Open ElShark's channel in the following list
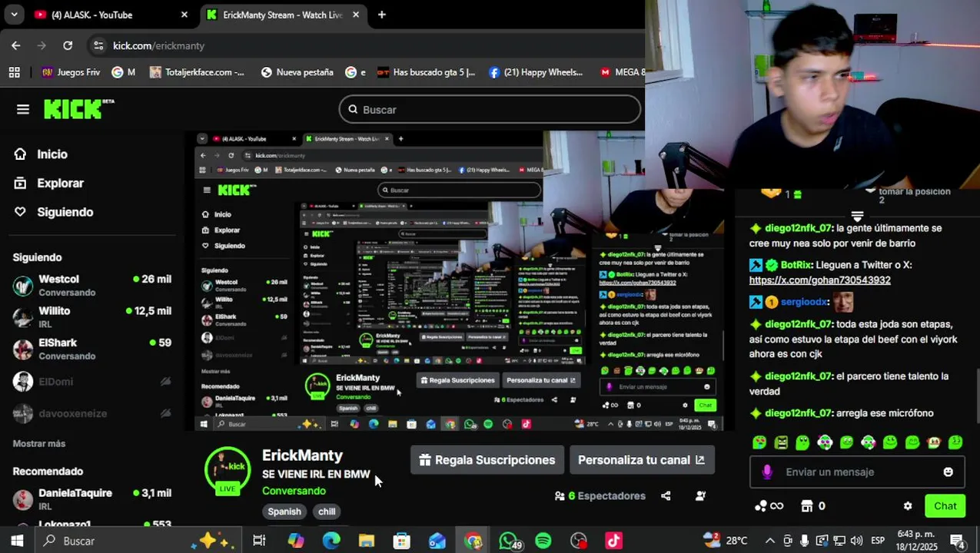 tap(92, 349)
